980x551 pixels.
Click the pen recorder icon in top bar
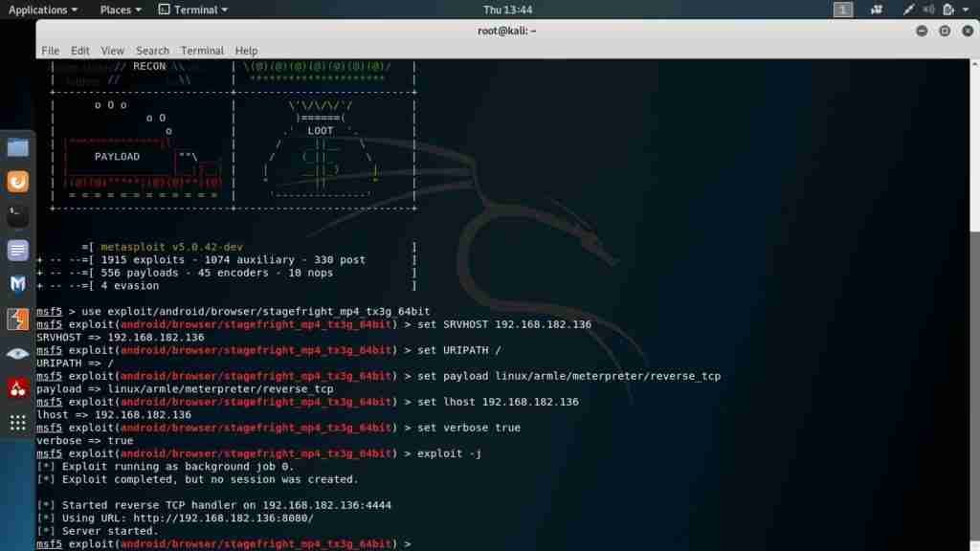(908, 10)
